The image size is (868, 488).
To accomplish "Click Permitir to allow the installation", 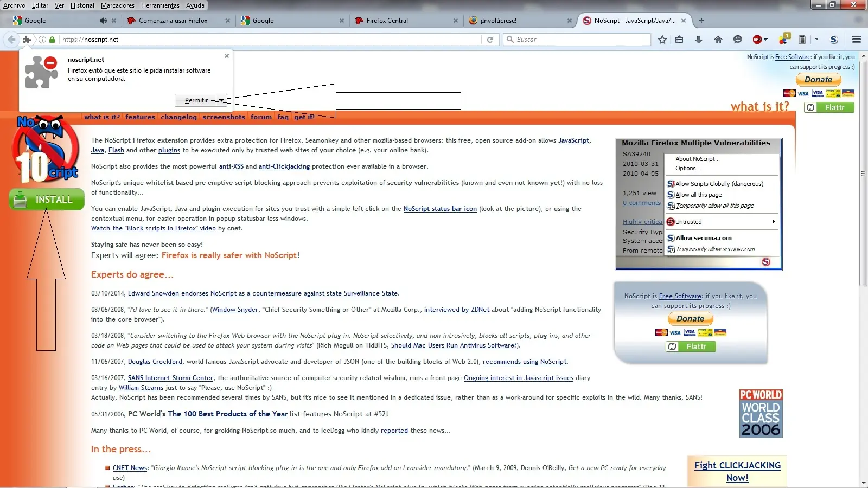I will point(196,100).
